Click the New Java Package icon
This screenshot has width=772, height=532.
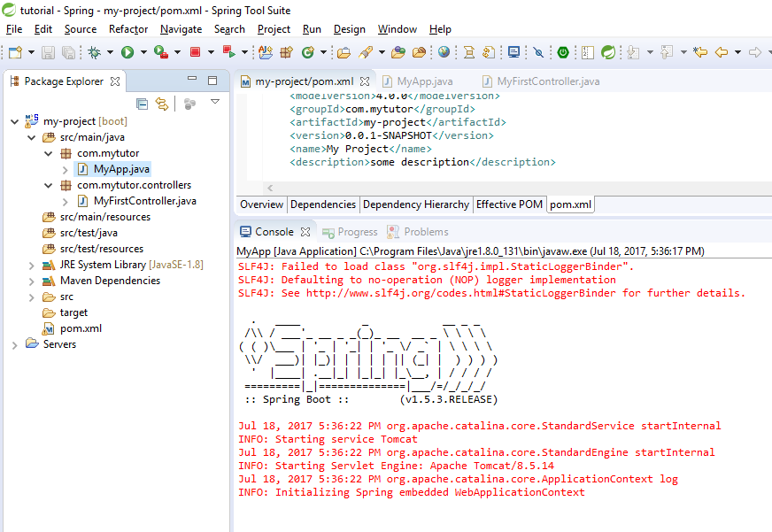point(286,52)
